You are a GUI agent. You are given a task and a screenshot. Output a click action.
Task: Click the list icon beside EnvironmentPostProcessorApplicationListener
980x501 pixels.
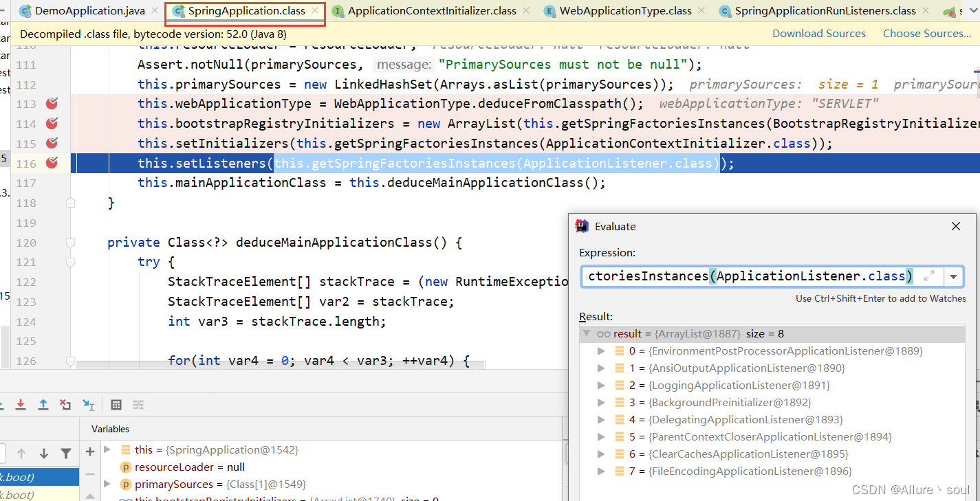tap(619, 351)
